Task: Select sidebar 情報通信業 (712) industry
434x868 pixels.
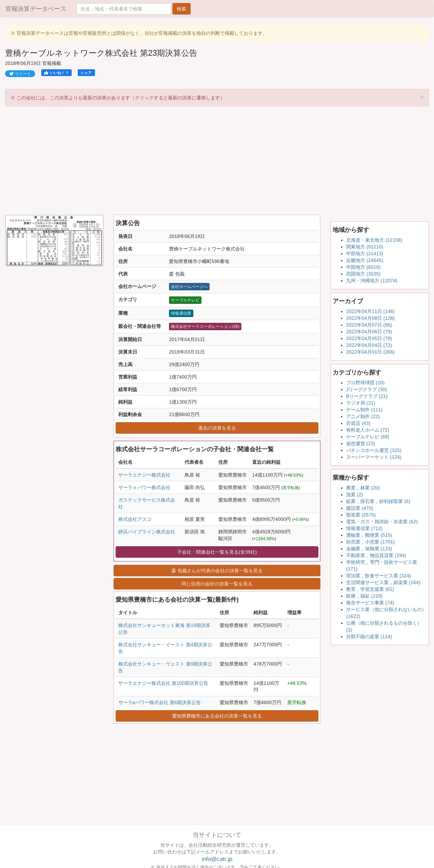Action: (364, 528)
